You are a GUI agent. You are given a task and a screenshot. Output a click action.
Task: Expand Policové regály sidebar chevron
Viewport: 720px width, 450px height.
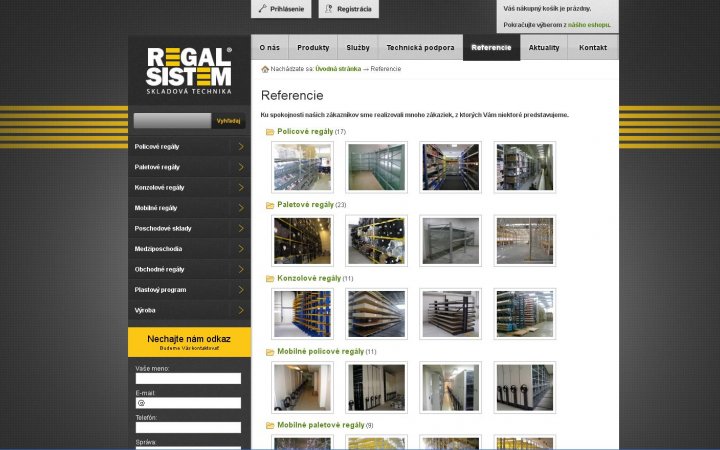(x=241, y=146)
